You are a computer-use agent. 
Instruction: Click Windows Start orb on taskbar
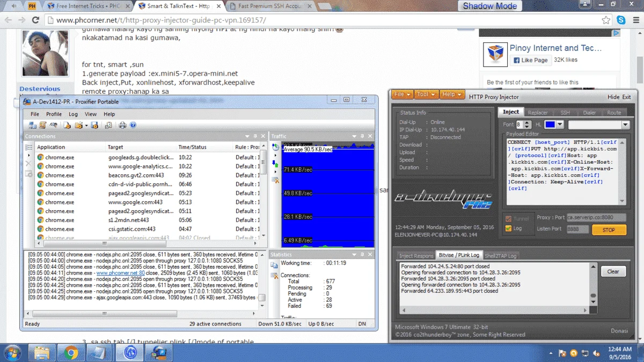12,352
